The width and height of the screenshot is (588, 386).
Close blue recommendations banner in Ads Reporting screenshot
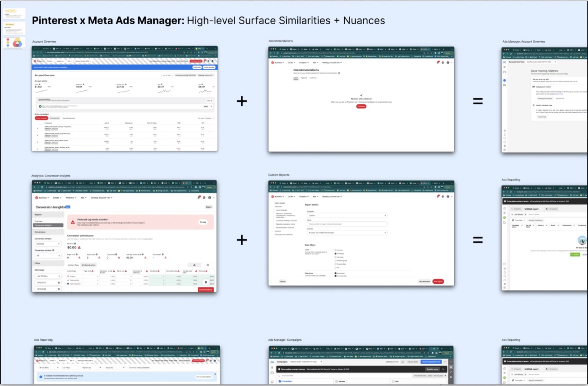[215, 374]
